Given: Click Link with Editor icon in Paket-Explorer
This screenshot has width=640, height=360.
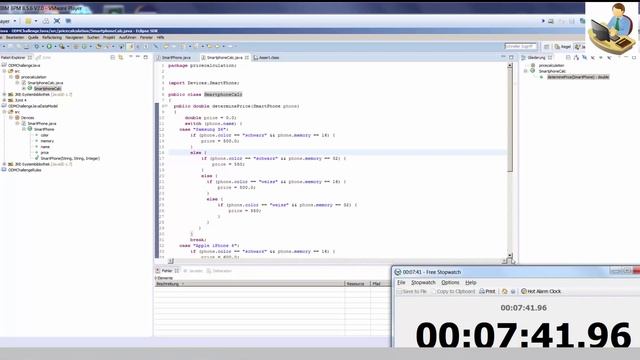Looking at the screenshot, I should (x=121, y=58).
